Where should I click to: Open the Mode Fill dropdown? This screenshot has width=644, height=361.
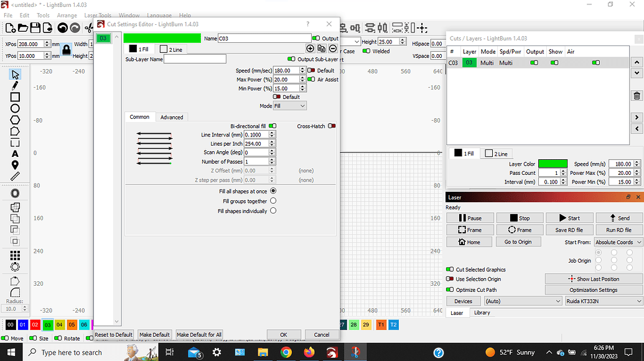[x=289, y=106]
